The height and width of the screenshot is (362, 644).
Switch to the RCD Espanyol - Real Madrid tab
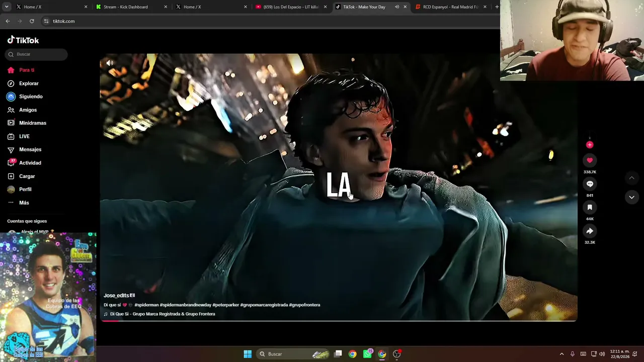coord(450,7)
